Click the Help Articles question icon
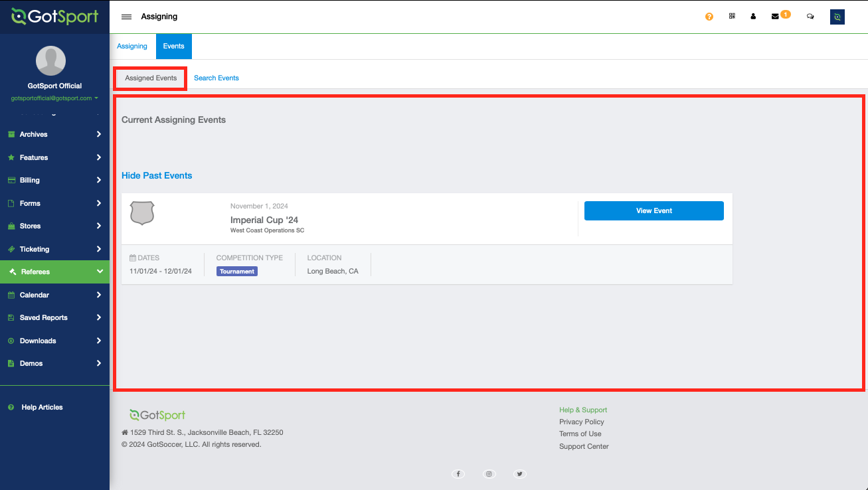The height and width of the screenshot is (490, 868). 11,407
